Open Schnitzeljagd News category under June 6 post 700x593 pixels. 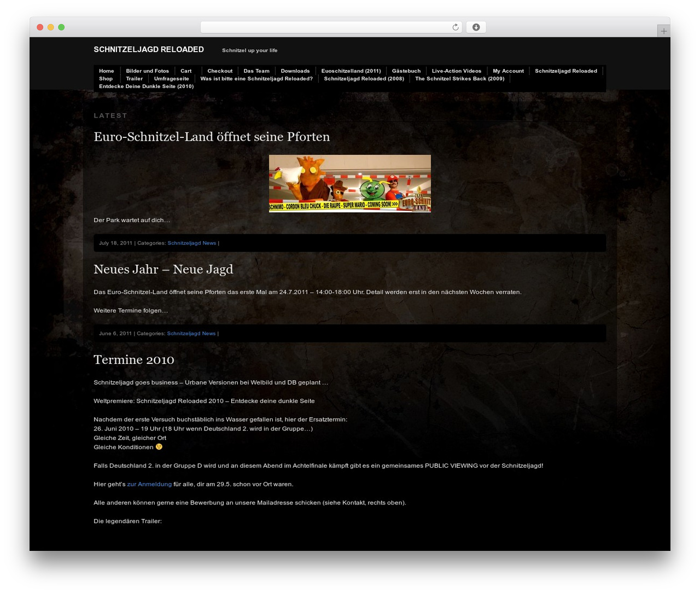tap(191, 333)
